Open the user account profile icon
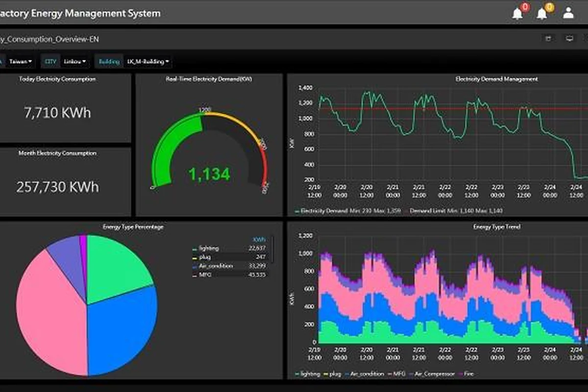588x392 pixels. (568, 13)
